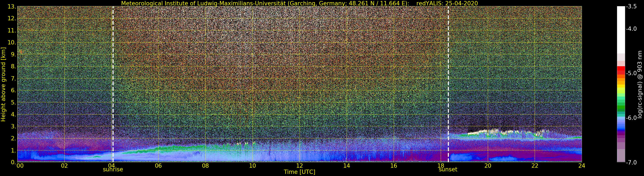644x176 pixels.
Task: Click the '-5.0' colorbar tick label
Action: (631, 73)
